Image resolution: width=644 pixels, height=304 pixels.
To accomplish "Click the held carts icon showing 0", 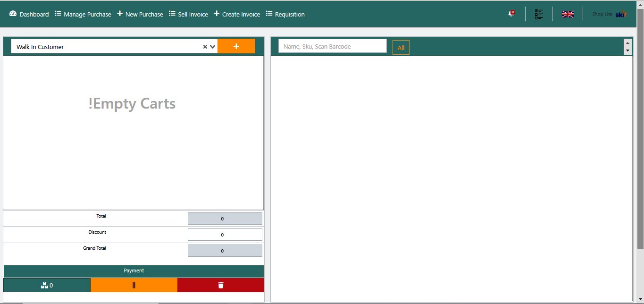I will click(x=47, y=285).
